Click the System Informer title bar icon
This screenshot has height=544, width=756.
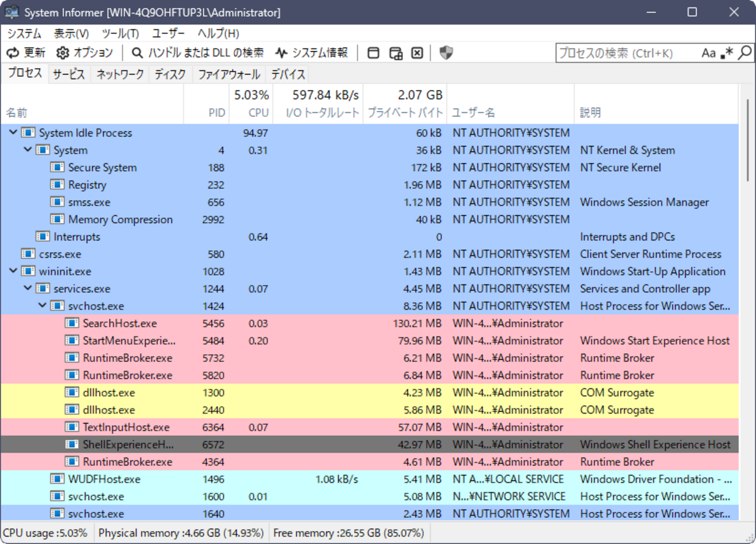coord(11,12)
